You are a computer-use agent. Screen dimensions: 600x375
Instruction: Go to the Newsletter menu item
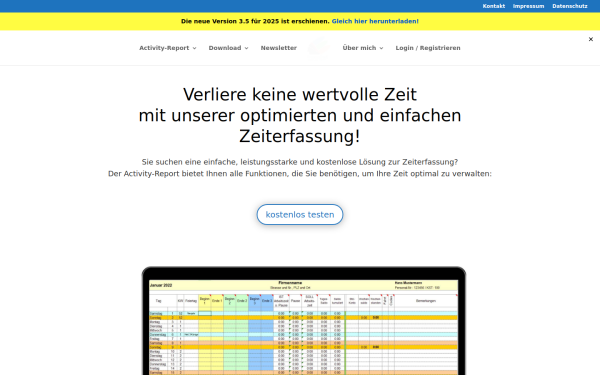click(279, 48)
